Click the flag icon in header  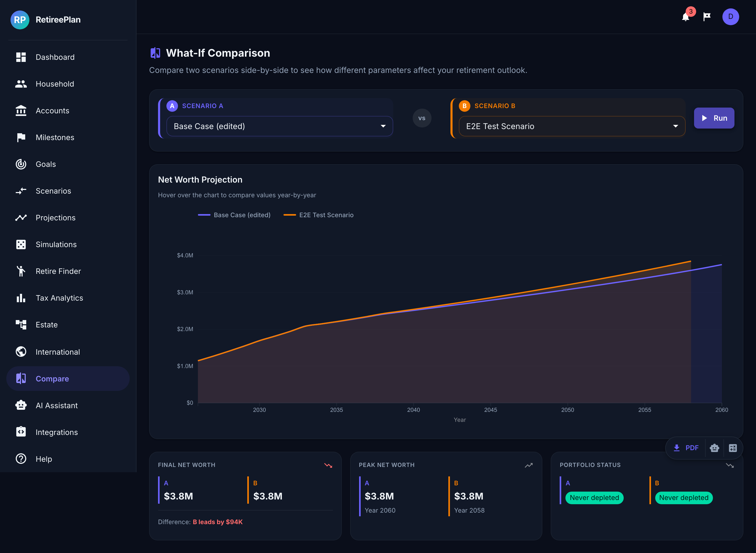pos(707,17)
